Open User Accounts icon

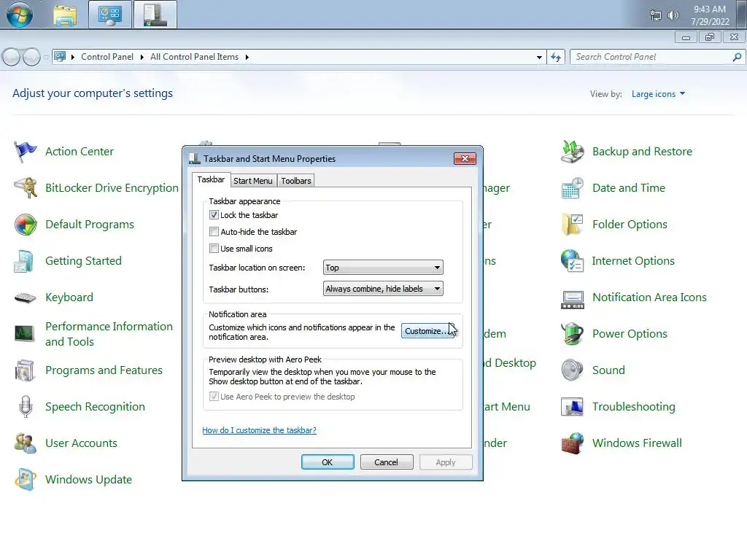(x=26, y=443)
